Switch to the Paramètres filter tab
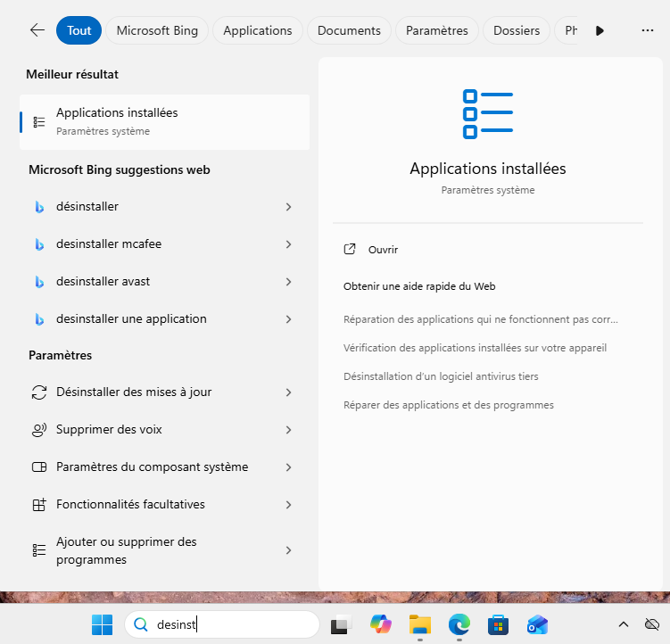This screenshot has width=670, height=644. point(436,30)
